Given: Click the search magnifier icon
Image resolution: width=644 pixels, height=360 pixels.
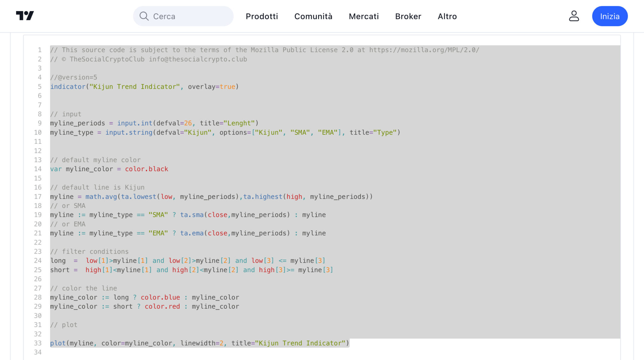Looking at the screenshot, I should tap(144, 16).
